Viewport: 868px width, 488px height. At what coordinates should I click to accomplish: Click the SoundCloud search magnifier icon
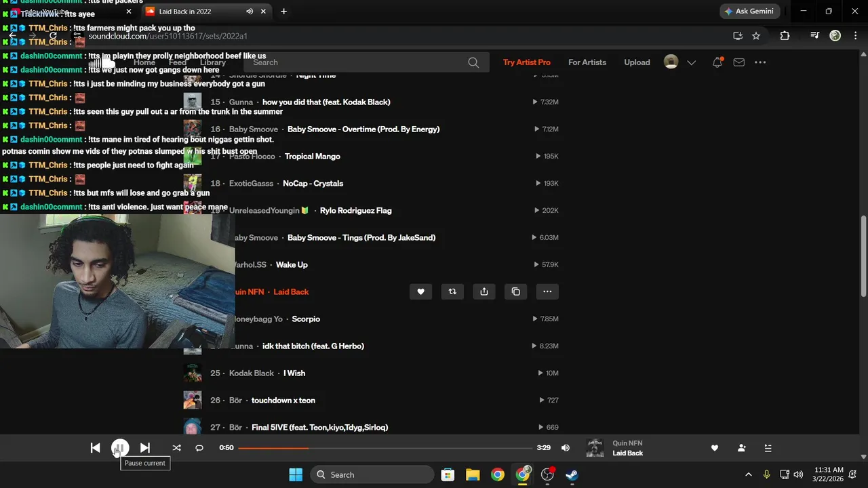click(x=473, y=62)
